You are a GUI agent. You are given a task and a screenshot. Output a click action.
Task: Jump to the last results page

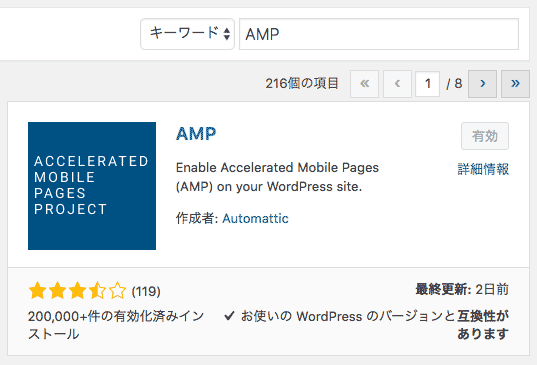515,84
